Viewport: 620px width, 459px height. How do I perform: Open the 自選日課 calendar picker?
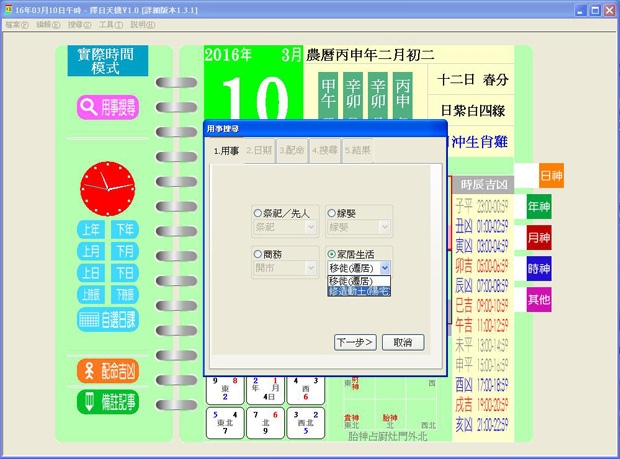(x=107, y=319)
